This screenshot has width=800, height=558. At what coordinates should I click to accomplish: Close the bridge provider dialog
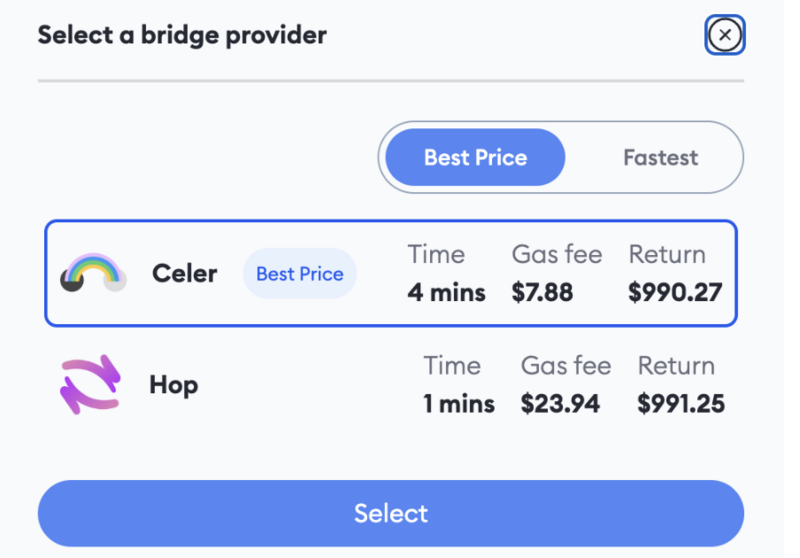click(724, 35)
